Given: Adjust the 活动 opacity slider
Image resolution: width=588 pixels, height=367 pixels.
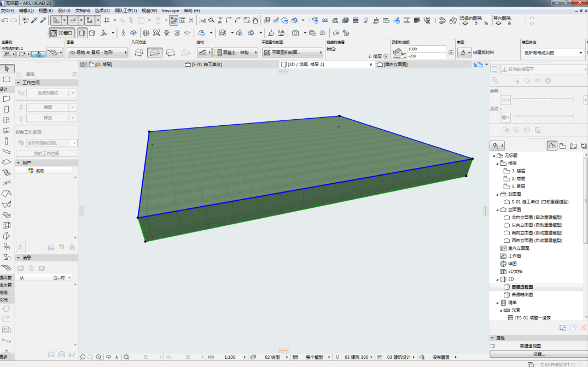Looking at the screenshot, I should tap(544, 118).
